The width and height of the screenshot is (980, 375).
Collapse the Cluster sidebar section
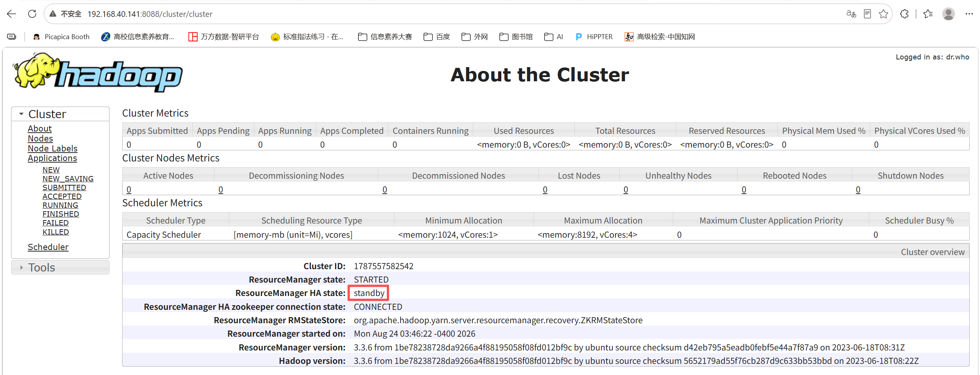(x=60, y=114)
